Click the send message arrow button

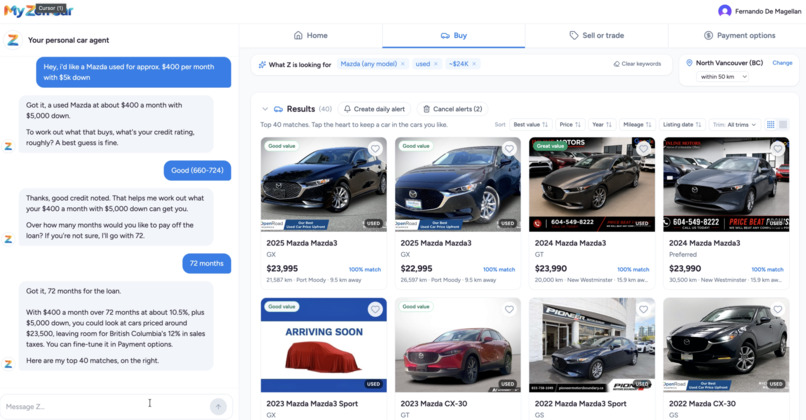pos(218,407)
